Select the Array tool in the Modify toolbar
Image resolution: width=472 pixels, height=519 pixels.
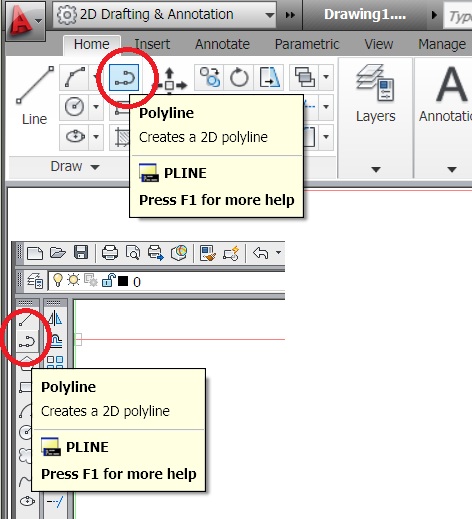(x=55, y=362)
